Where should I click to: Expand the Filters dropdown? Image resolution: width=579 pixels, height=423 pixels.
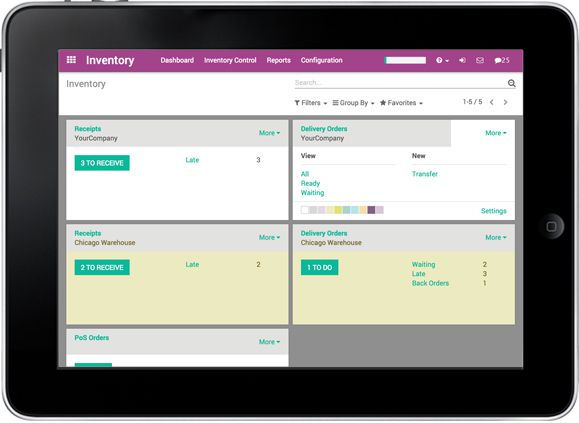pos(311,103)
